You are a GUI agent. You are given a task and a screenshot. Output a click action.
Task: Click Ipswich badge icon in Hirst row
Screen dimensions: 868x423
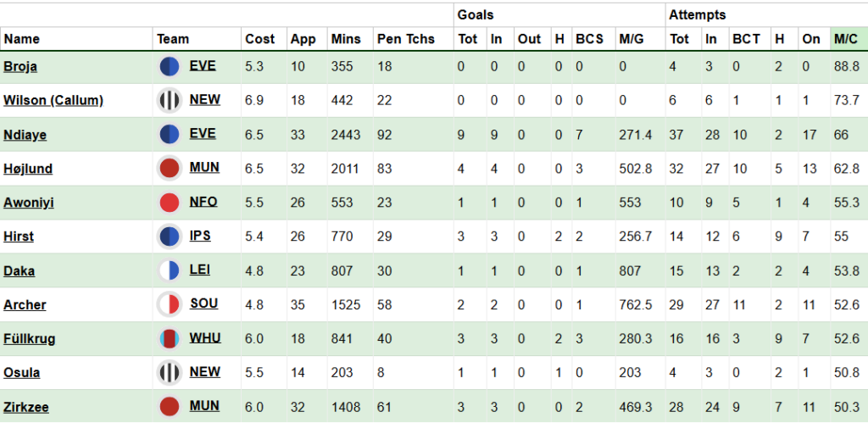pyautogui.click(x=170, y=237)
